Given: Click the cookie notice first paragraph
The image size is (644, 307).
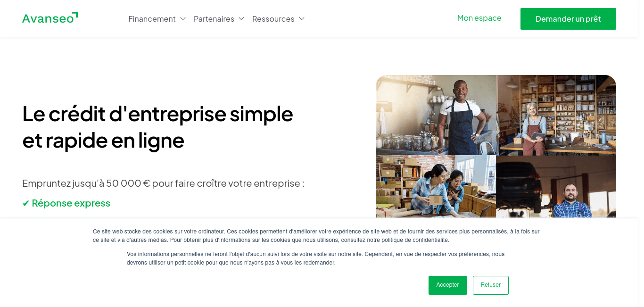Looking at the screenshot, I should 316,236.
